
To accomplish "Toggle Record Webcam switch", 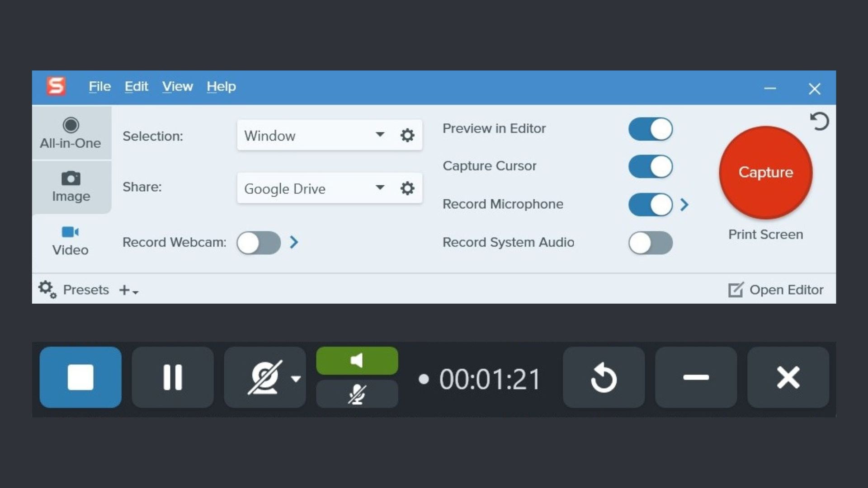I will point(259,243).
